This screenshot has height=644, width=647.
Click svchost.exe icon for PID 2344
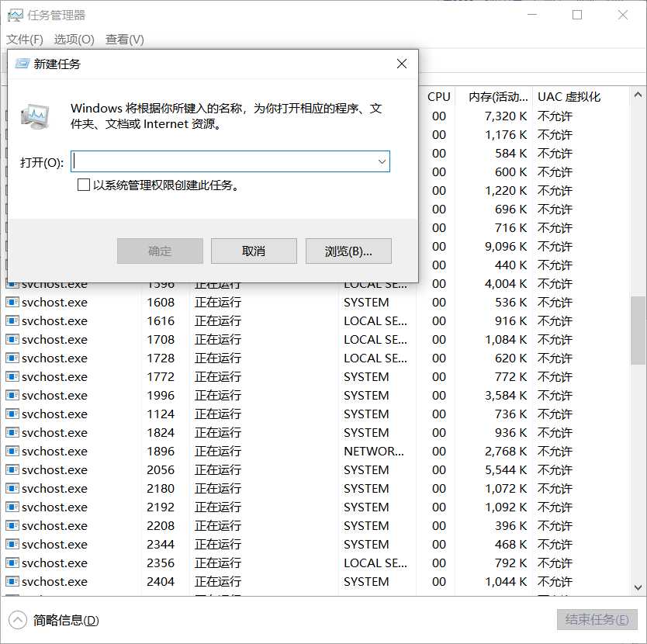12,544
